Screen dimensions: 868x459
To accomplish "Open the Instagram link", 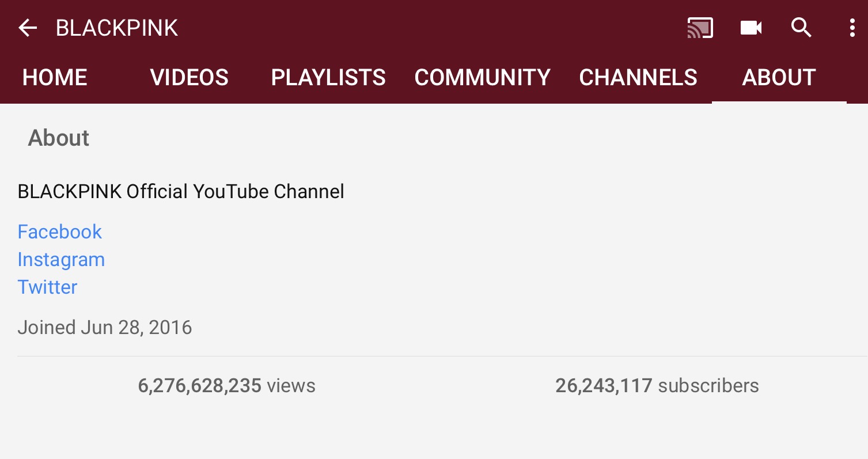I will [x=61, y=260].
